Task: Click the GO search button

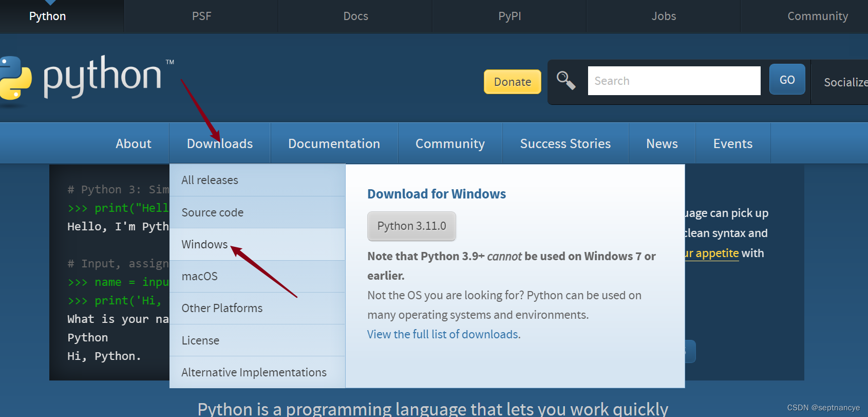Action: pyautogui.click(x=787, y=80)
